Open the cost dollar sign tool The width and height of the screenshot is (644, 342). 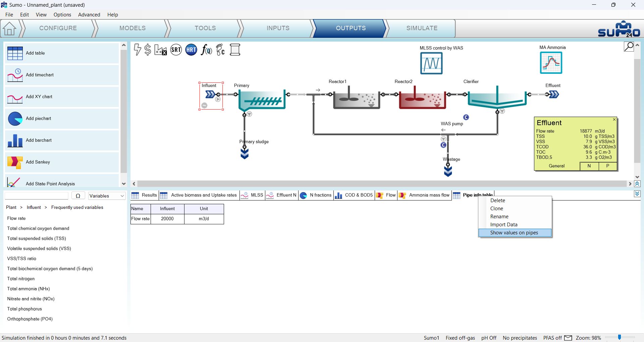click(148, 50)
